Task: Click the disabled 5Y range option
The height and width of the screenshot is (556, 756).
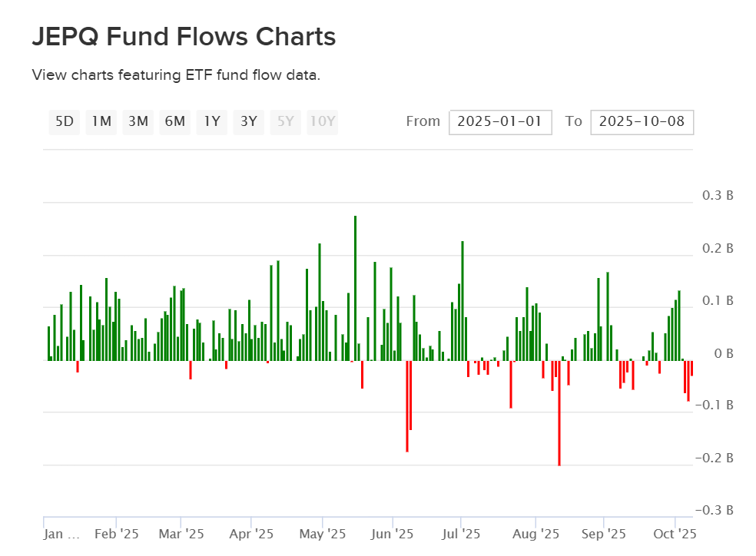Action: [285, 121]
